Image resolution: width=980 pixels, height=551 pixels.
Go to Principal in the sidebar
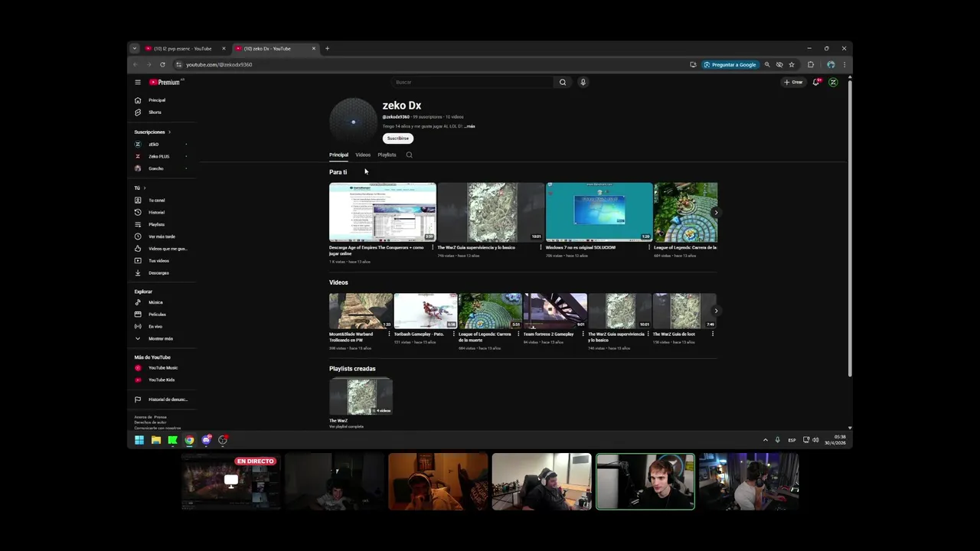point(157,100)
